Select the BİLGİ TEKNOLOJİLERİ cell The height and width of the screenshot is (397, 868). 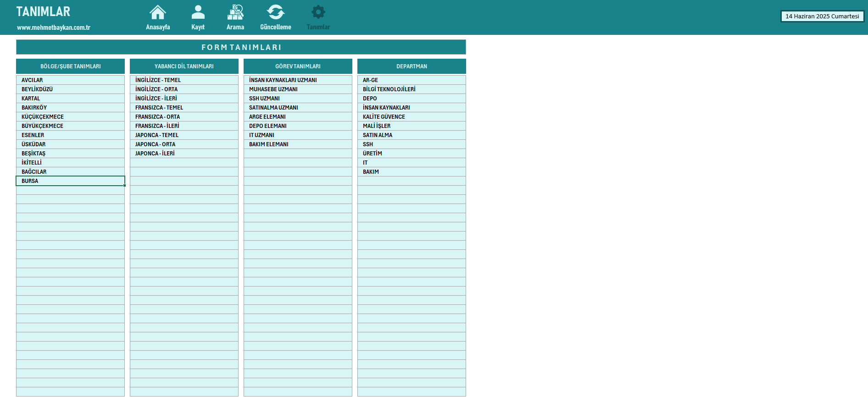(x=412, y=89)
